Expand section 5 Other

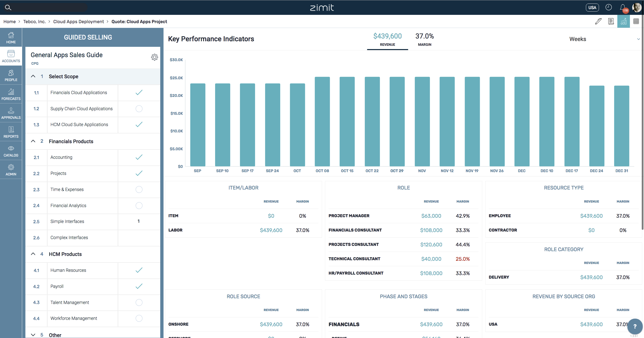(33, 335)
